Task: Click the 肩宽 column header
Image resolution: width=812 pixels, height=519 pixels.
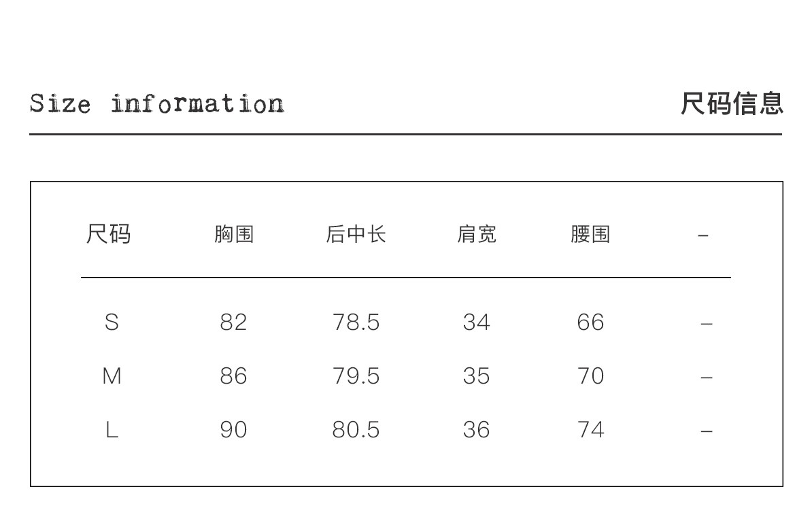Action: 476,235
